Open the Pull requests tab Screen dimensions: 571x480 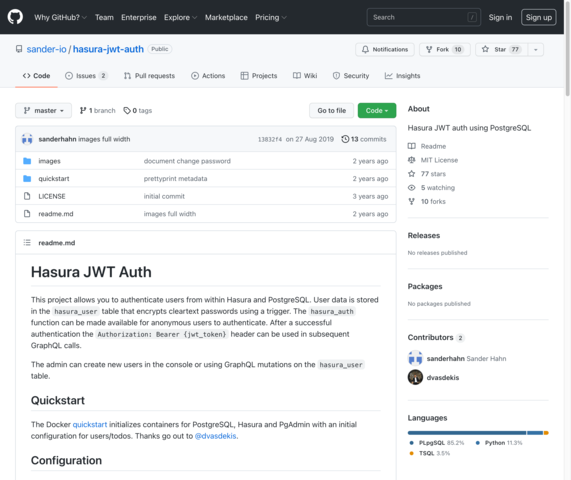click(x=149, y=76)
